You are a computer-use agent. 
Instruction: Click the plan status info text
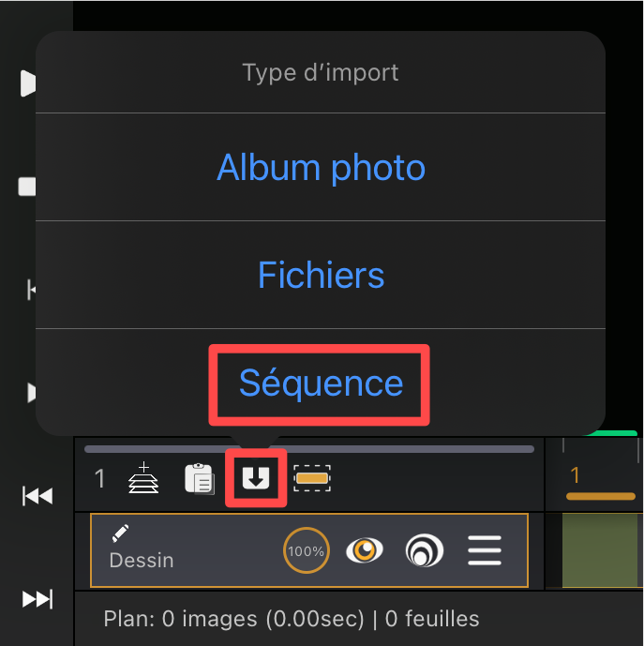292,619
